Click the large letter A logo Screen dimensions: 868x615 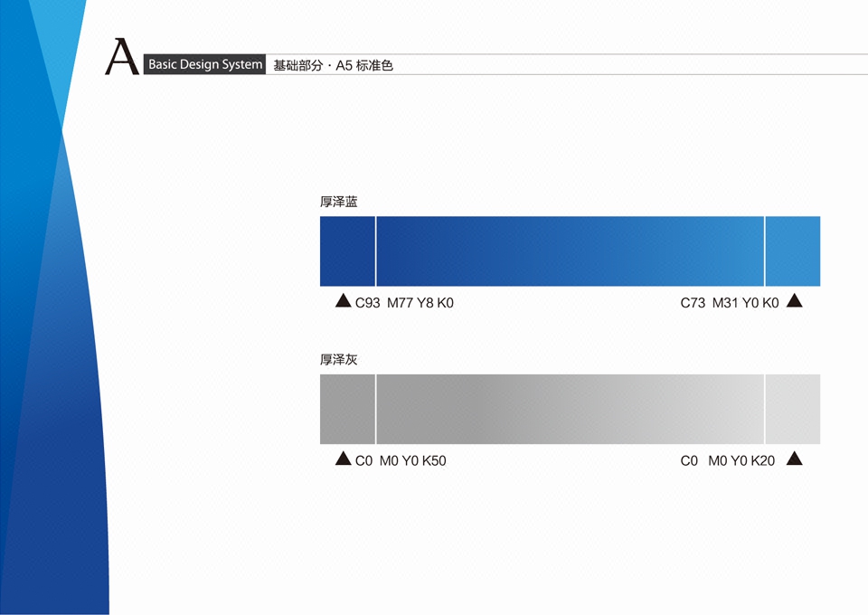tap(122, 57)
